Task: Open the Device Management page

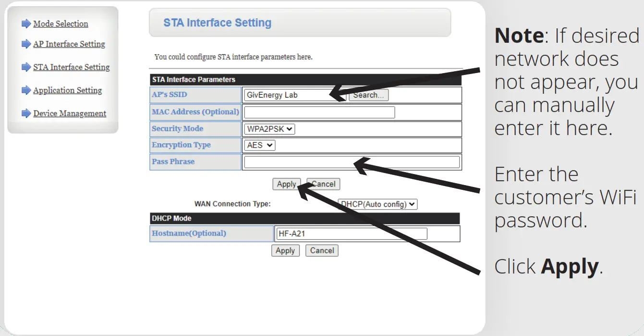Action: 70,113
